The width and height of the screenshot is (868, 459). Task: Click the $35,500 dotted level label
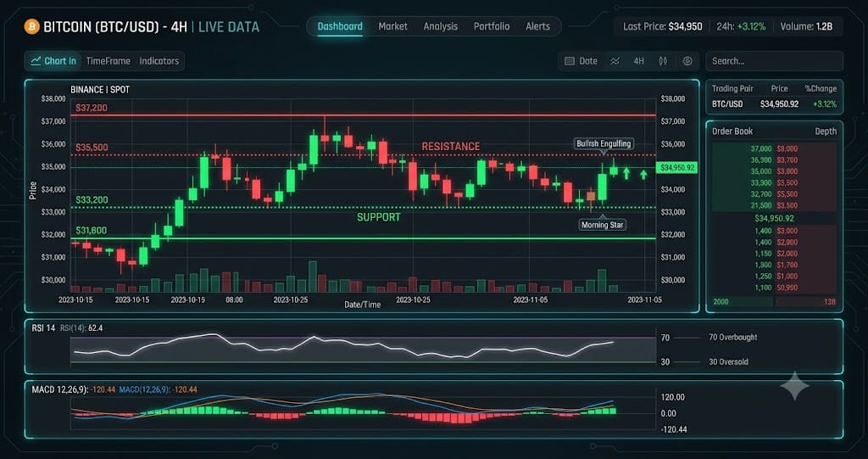pyautogui.click(x=92, y=148)
